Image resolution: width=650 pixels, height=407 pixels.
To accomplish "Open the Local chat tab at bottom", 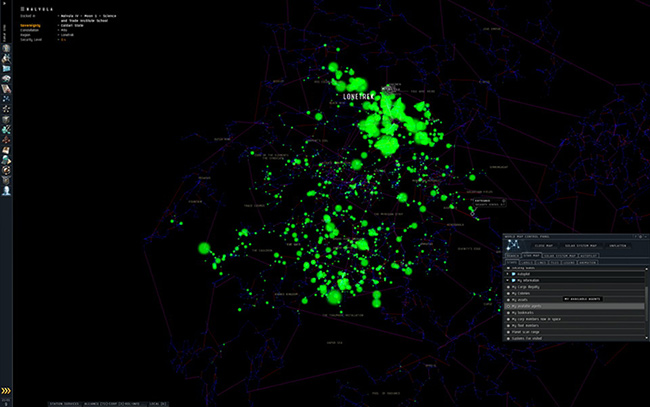I will pos(158,404).
